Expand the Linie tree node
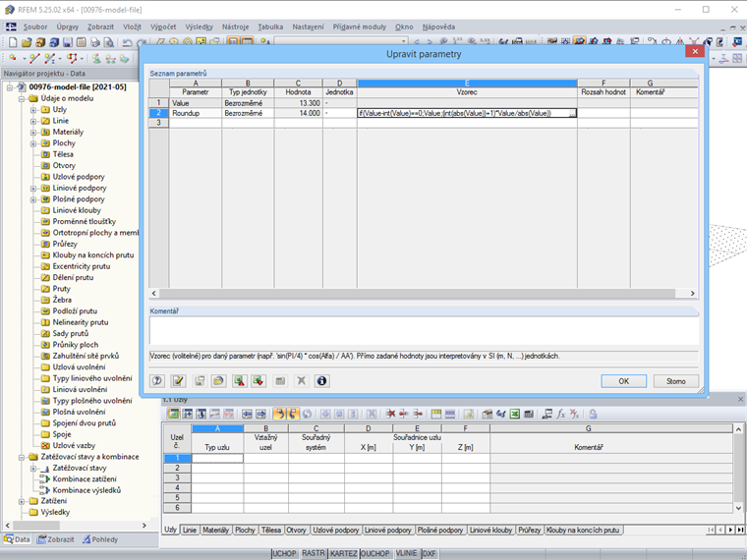Image resolution: width=747 pixels, height=560 pixels. [33, 121]
